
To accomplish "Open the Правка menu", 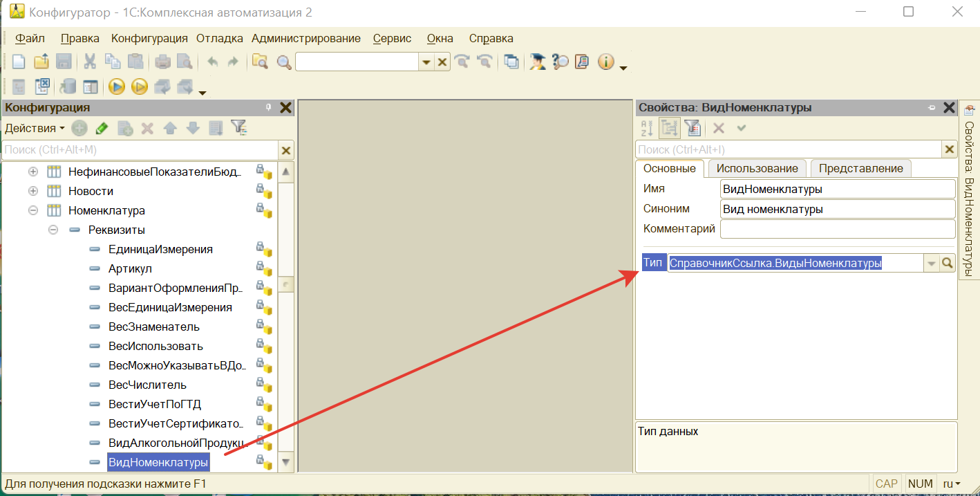I will coord(80,39).
